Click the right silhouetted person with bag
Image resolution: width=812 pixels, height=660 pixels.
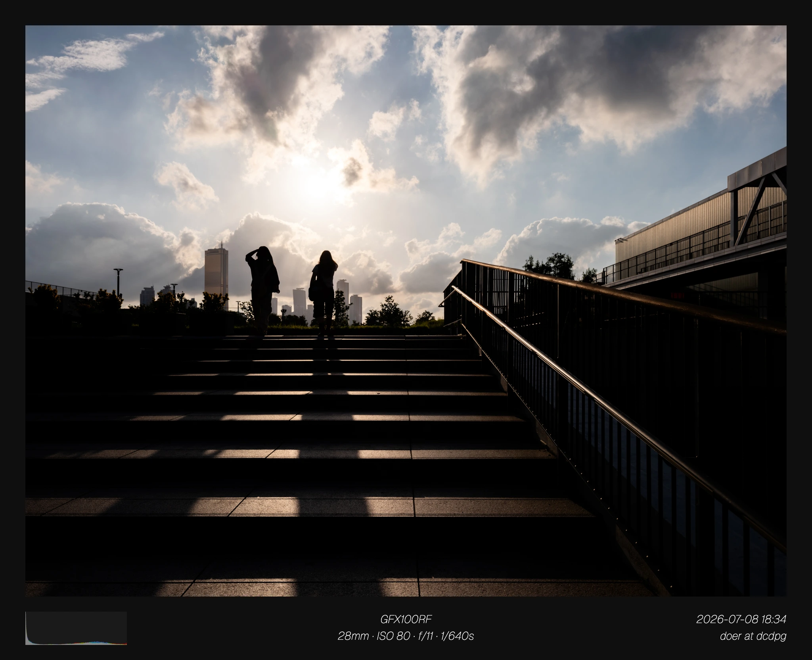coord(324,294)
